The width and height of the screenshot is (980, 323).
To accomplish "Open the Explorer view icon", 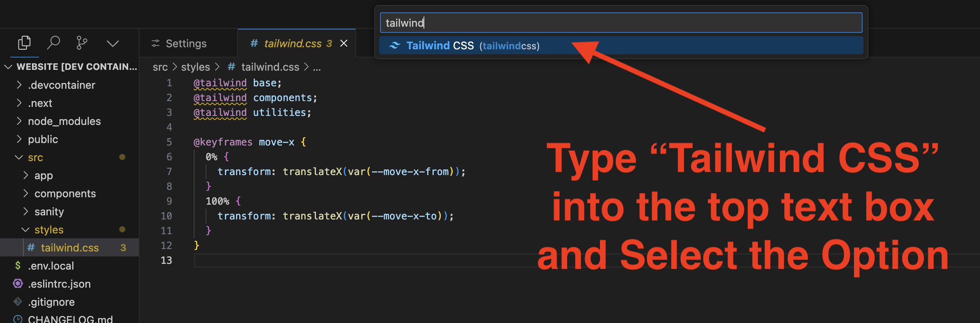I will click(24, 43).
